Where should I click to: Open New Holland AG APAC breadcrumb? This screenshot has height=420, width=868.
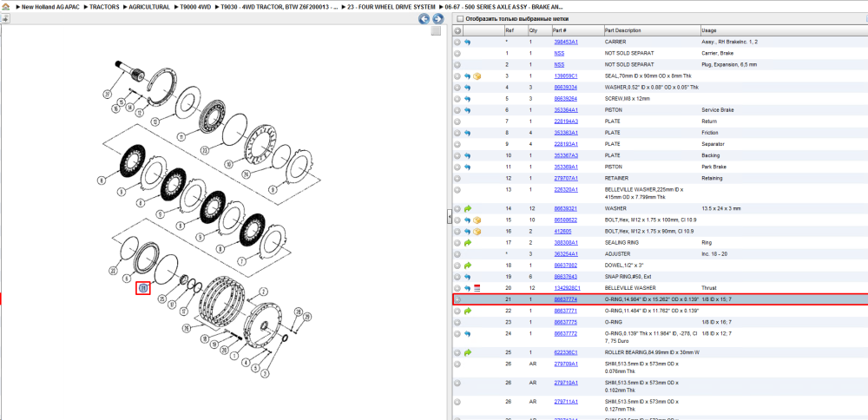tap(49, 7)
